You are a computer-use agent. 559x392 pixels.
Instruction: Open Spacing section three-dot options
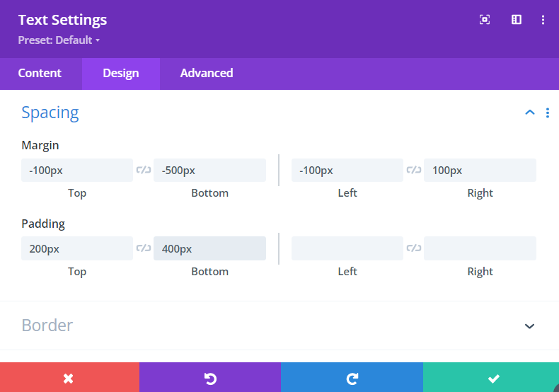(x=548, y=113)
